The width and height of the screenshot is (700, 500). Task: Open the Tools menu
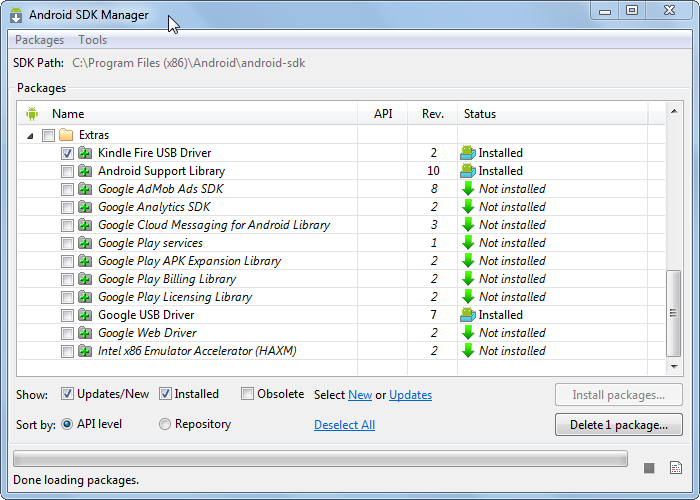pyautogui.click(x=92, y=40)
